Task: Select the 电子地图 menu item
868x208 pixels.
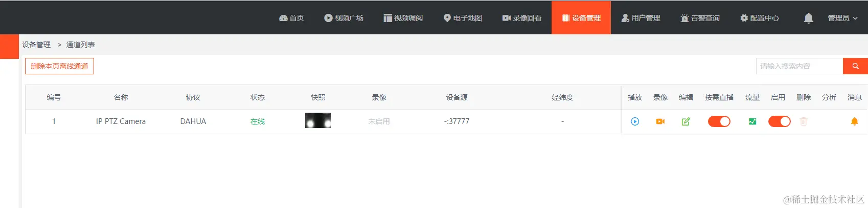Action: point(463,18)
